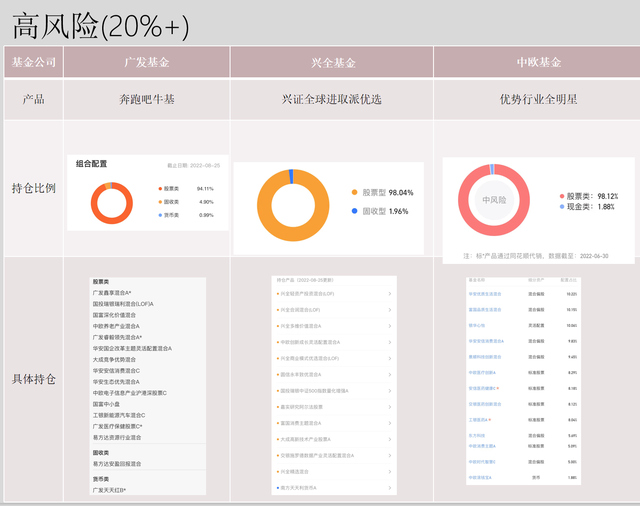This screenshot has height=506, width=640.
Task: Click the 94.11% value in 组合配置
Action: point(205,189)
